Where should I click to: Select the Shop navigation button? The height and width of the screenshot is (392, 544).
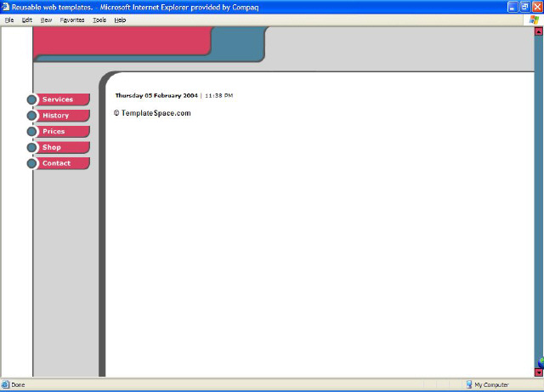[63, 147]
